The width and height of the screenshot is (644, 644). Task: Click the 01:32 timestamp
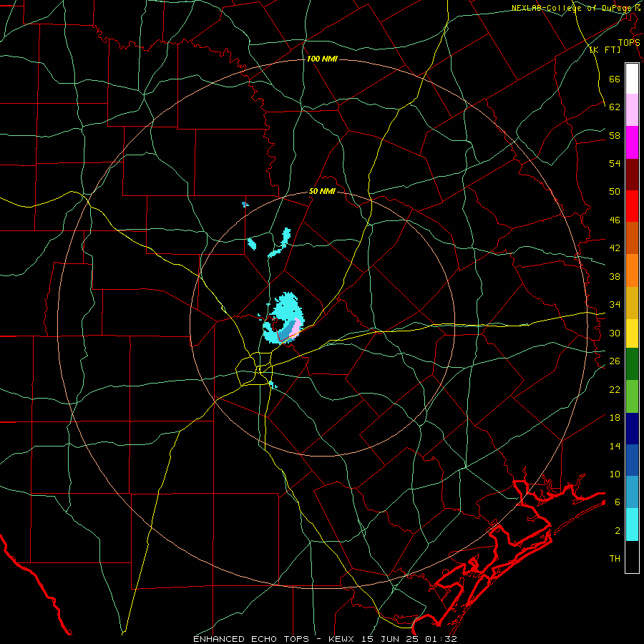tap(439, 639)
